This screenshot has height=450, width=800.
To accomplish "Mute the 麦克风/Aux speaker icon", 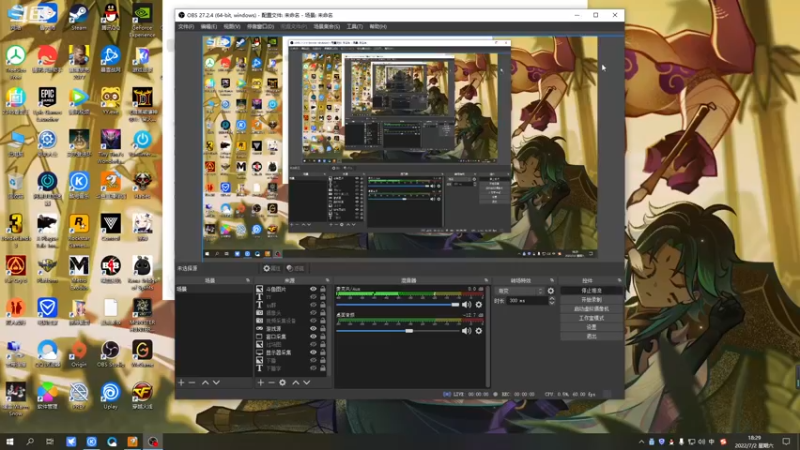I will (466, 305).
